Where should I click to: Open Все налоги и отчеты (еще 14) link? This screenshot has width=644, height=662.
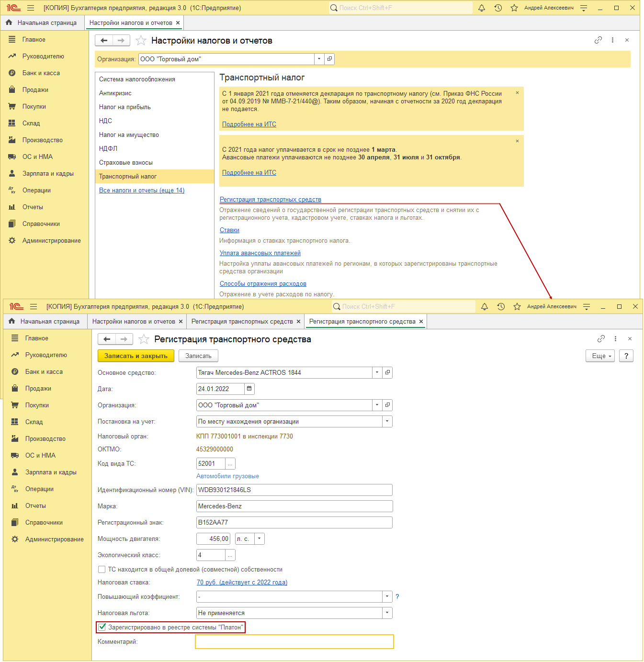coord(142,190)
